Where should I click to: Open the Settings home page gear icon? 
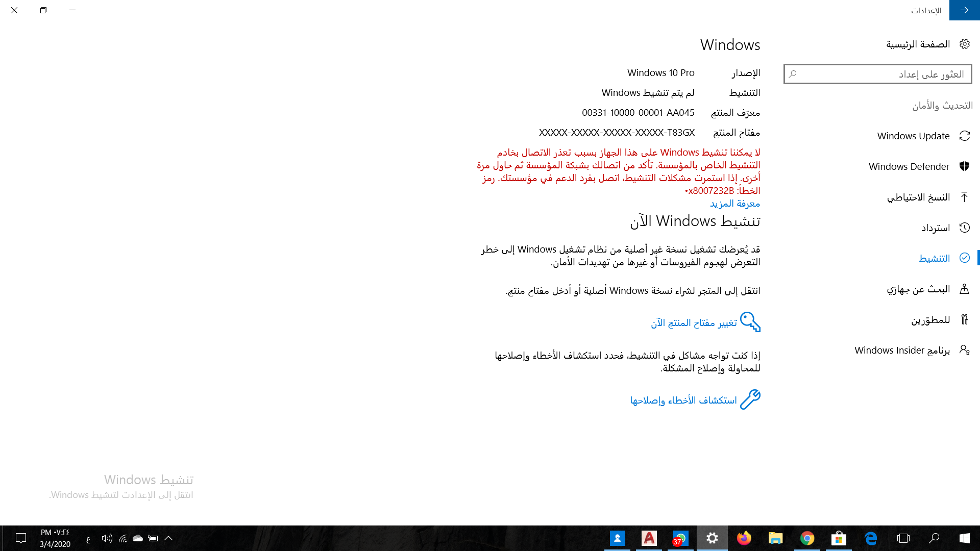pyautogui.click(x=964, y=44)
